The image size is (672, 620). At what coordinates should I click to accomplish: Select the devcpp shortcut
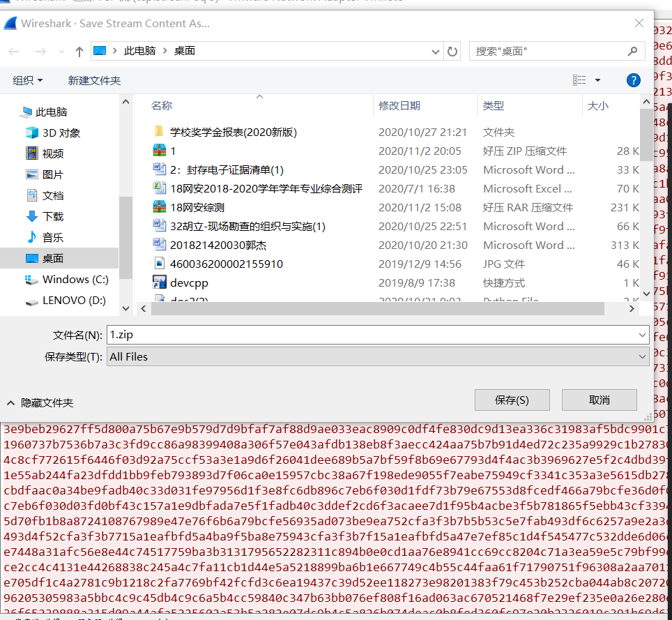tap(189, 283)
